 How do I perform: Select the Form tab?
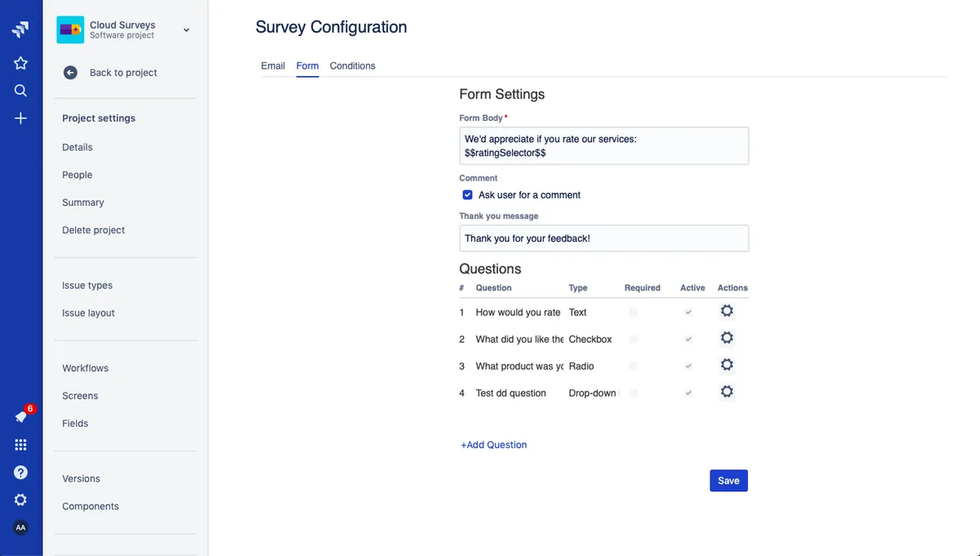tap(308, 66)
